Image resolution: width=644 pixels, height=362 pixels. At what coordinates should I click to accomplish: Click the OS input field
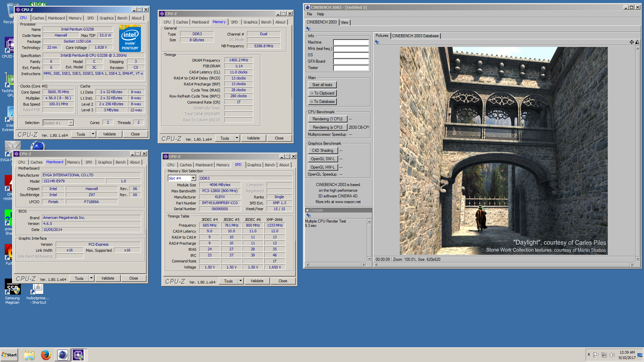click(x=351, y=55)
